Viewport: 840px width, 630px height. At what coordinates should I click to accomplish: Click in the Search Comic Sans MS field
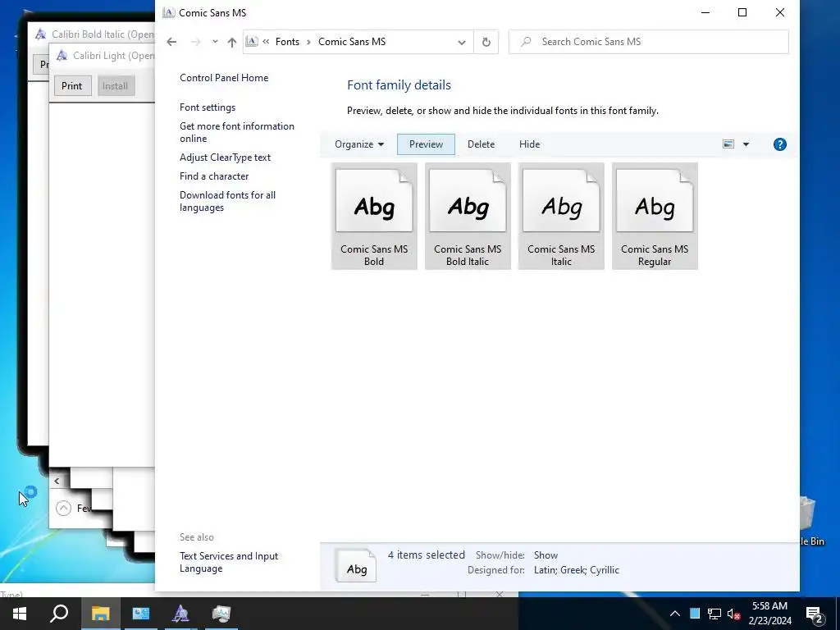(648, 42)
